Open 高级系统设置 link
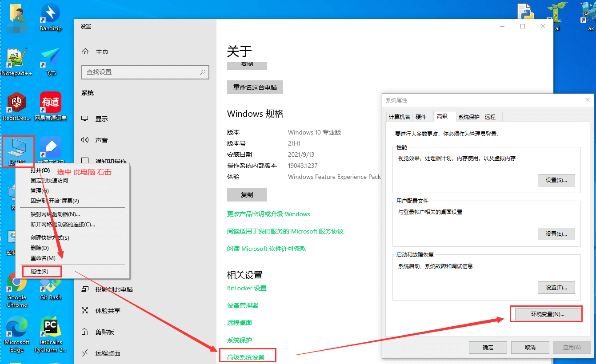This screenshot has height=364, width=596. click(246, 357)
